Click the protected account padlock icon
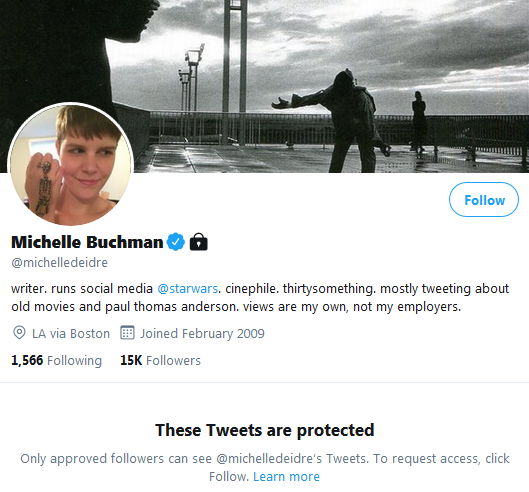Viewport: 529px width, 492px height. click(199, 242)
